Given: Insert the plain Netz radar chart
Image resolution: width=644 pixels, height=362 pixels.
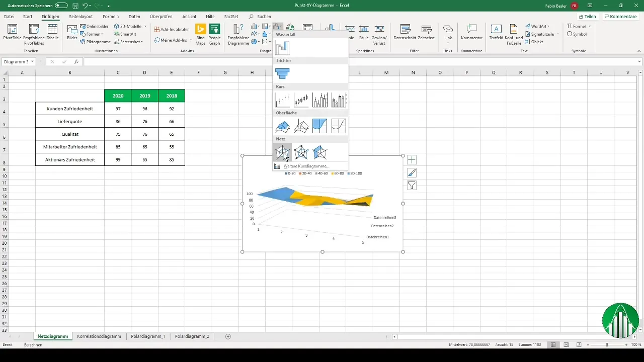Looking at the screenshot, I should [282, 152].
